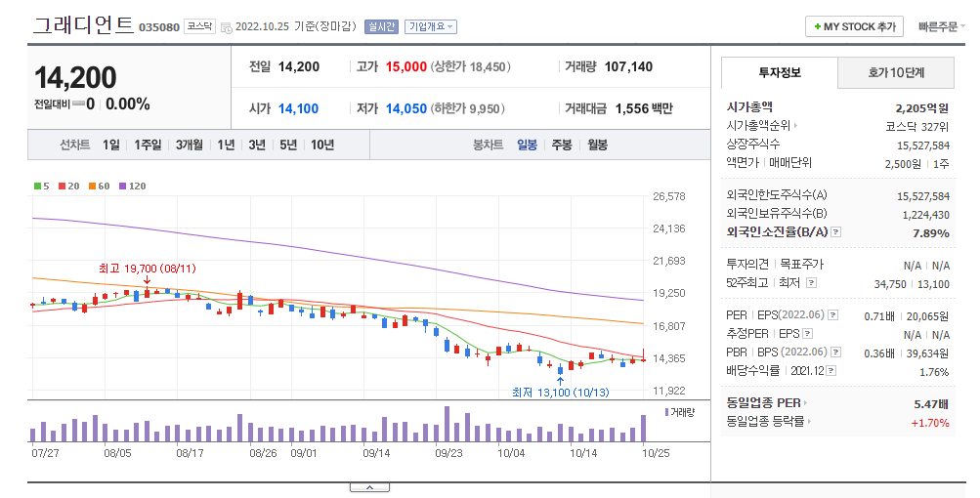Viewport: 980px width, 498px height.
Task: Select the 3개월 line chart period
Action: [189, 145]
